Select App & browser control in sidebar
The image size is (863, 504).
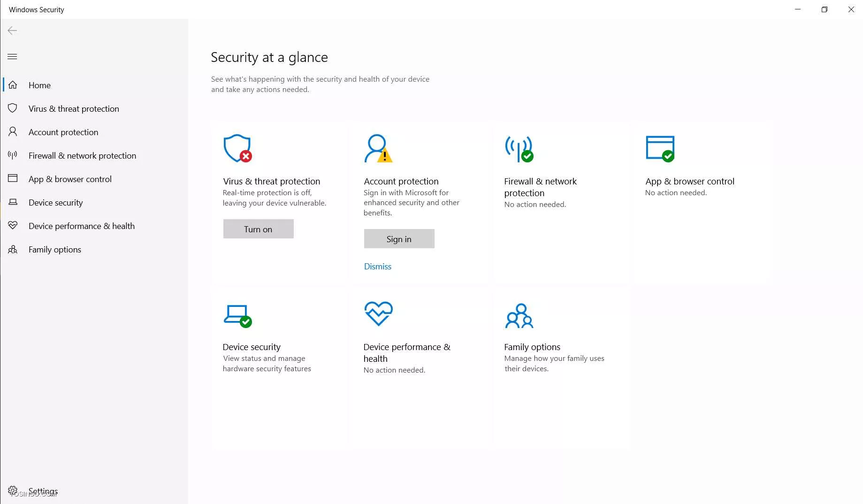70,179
